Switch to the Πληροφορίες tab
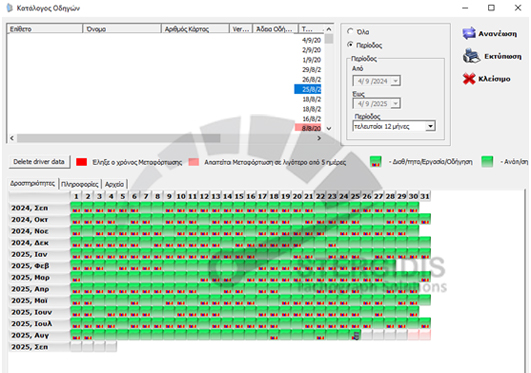 point(80,184)
